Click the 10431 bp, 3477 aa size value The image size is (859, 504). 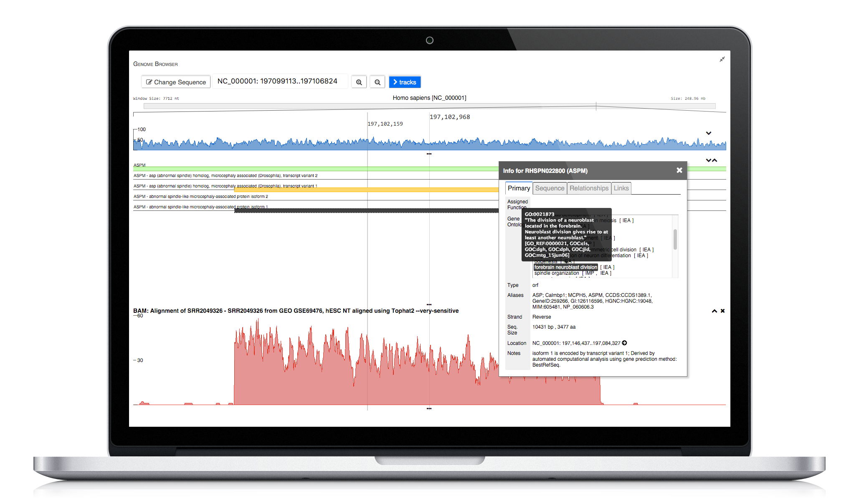(x=554, y=327)
